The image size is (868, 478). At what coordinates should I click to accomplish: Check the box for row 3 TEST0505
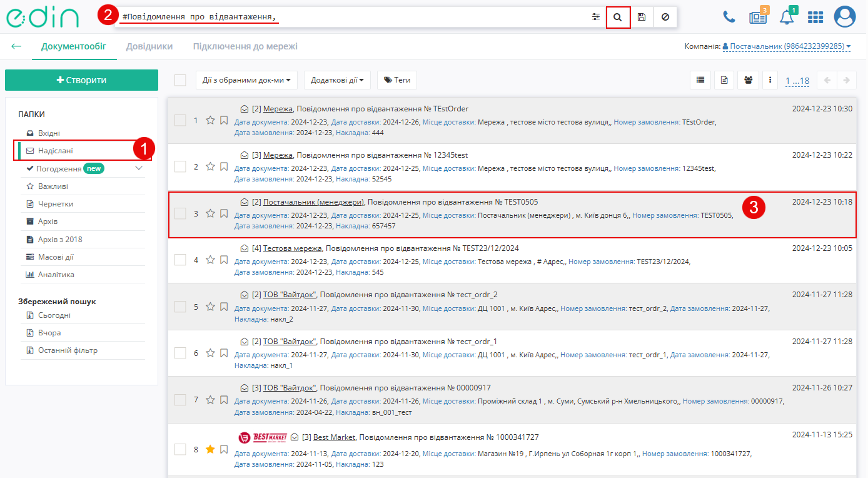click(x=180, y=213)
